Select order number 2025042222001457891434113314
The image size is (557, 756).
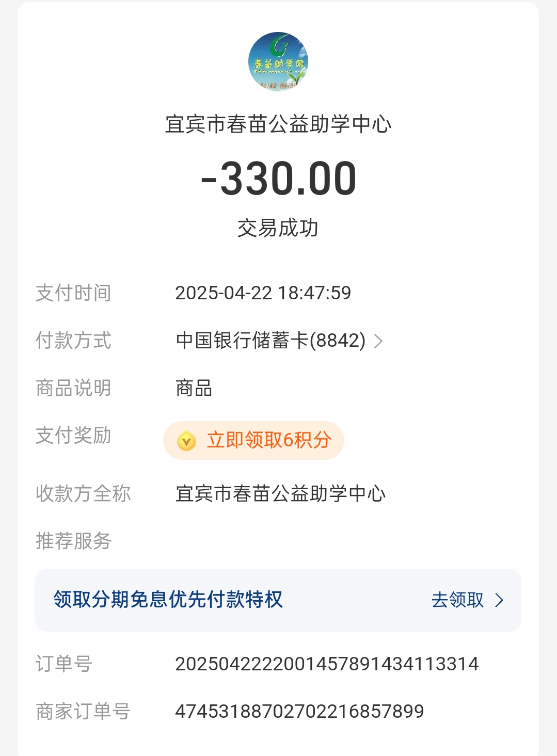click(x=327, y=664)
